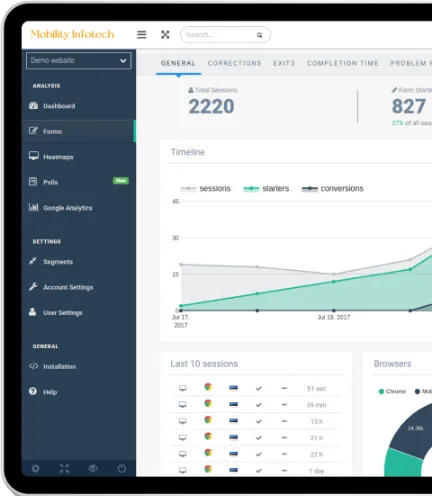
Task: Focus the Search input field
Action: pyautogui.click(x=225, y=35)
